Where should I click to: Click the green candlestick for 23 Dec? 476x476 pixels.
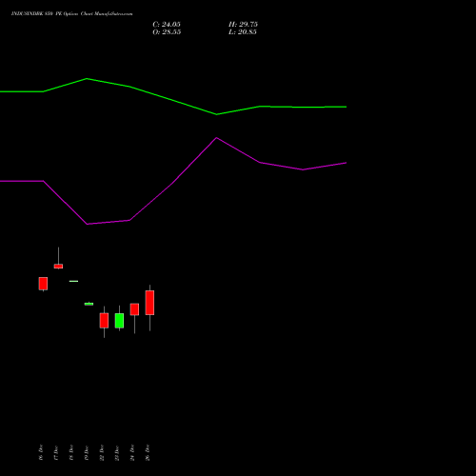click(x=119, y=321)
